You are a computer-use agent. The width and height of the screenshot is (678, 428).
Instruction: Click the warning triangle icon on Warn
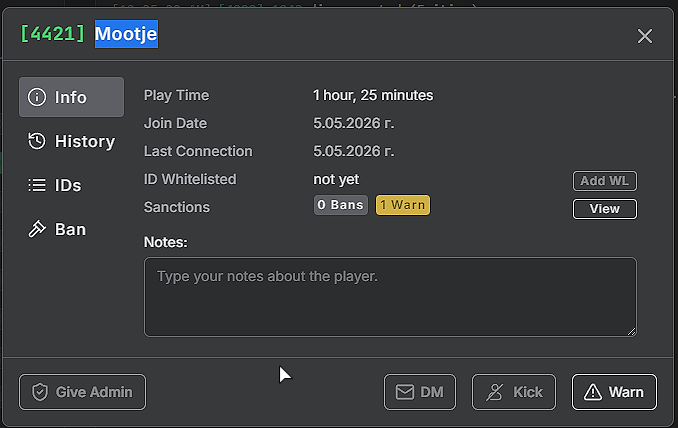[593, 392]
